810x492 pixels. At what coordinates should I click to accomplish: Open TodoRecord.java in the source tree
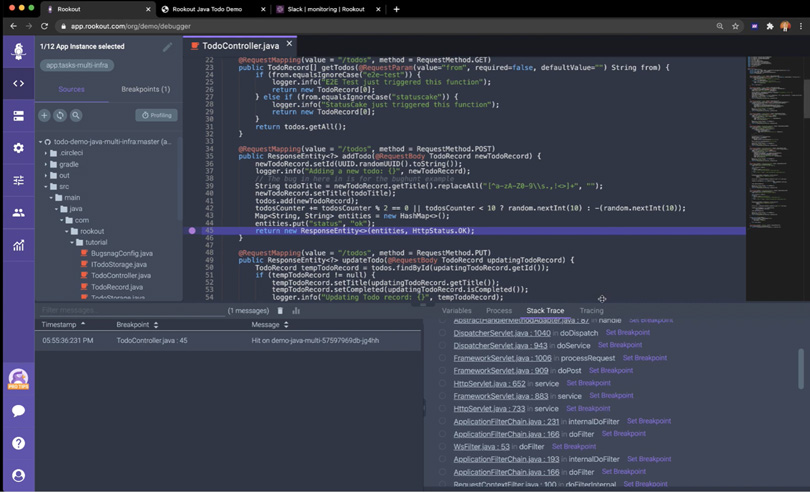point(117,287)
